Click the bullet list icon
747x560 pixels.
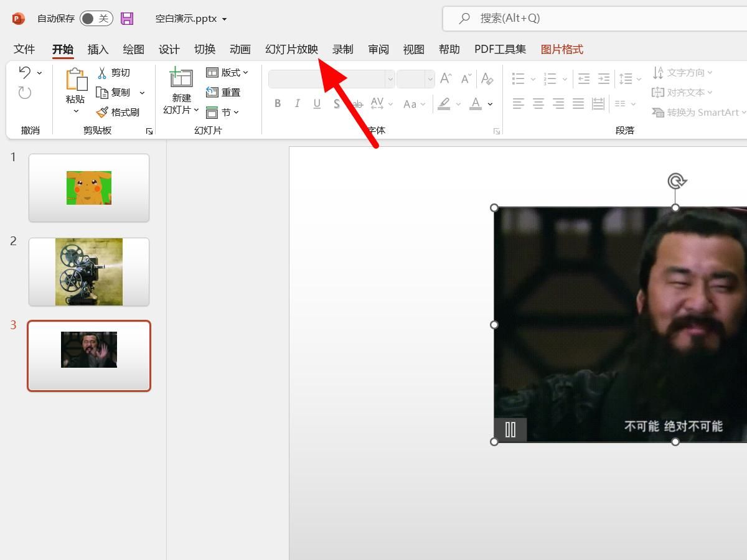[519, 78]
